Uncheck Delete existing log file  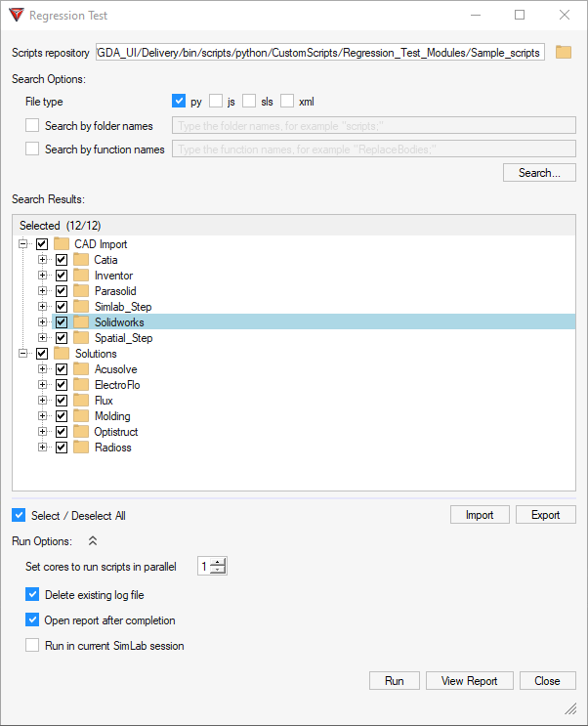click(33, 594)
